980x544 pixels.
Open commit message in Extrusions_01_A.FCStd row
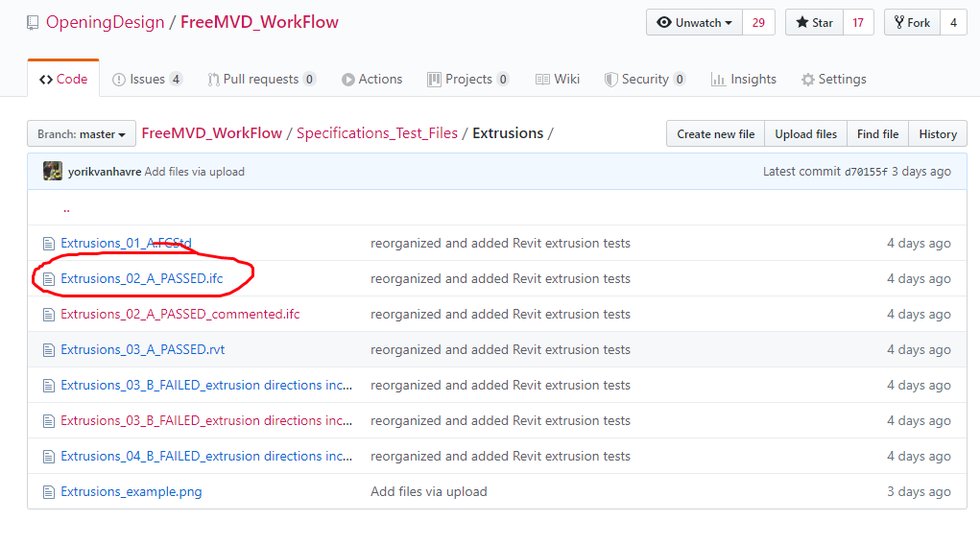tap(500, 243)
